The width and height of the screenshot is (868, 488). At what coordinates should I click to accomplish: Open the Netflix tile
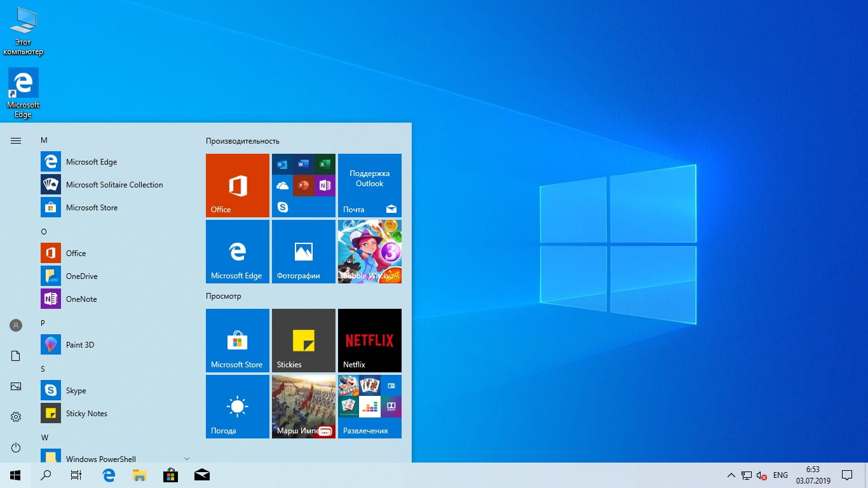point(369,340)
